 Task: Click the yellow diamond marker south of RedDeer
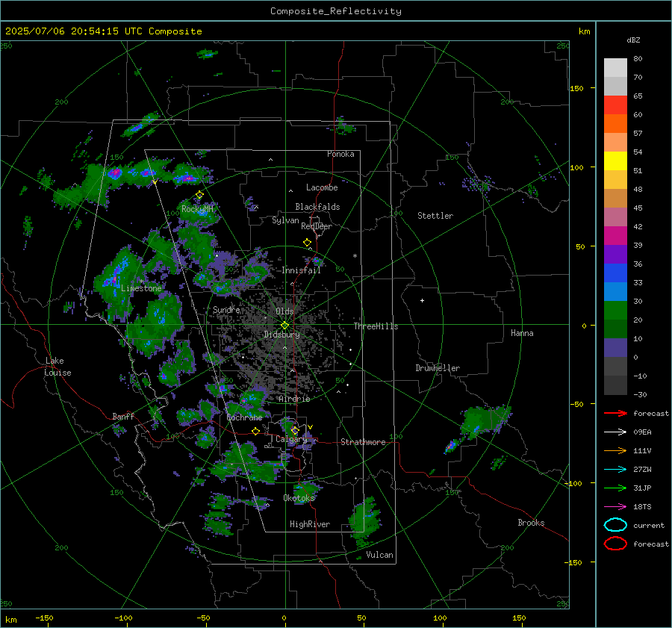(x=307, y=243)
